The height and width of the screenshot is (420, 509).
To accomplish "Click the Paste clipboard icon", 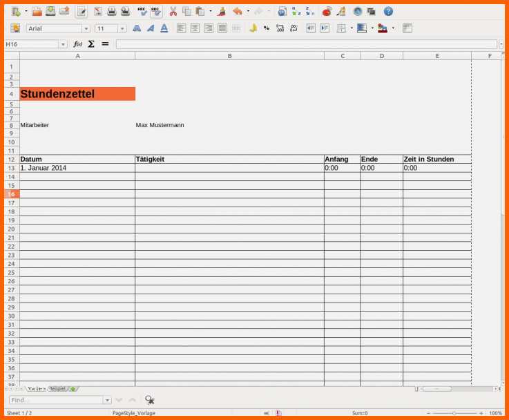I will (x=200, y=12).
